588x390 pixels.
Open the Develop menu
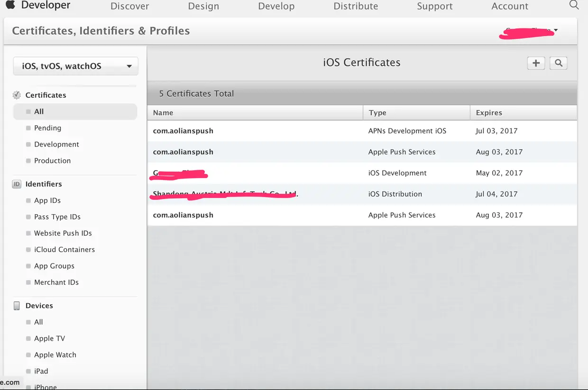(x=276, y=6)
